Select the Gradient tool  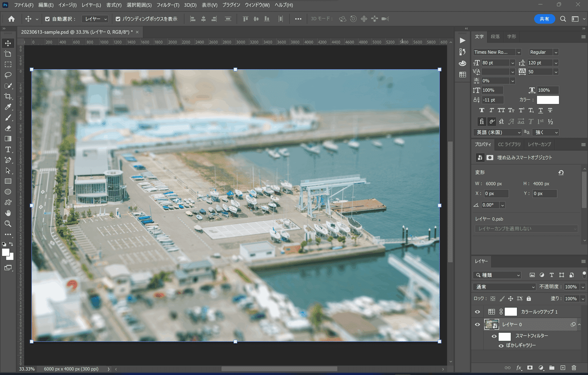(8, 139)
